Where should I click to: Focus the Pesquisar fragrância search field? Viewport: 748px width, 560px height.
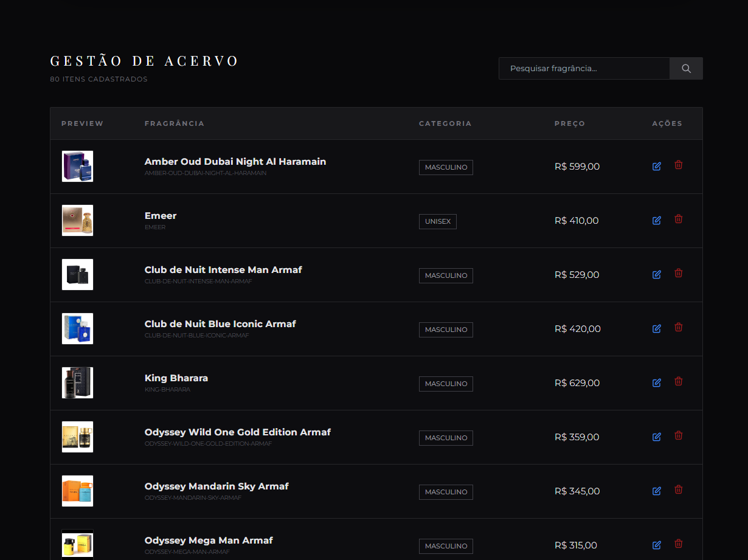click(x=584, y=69)
